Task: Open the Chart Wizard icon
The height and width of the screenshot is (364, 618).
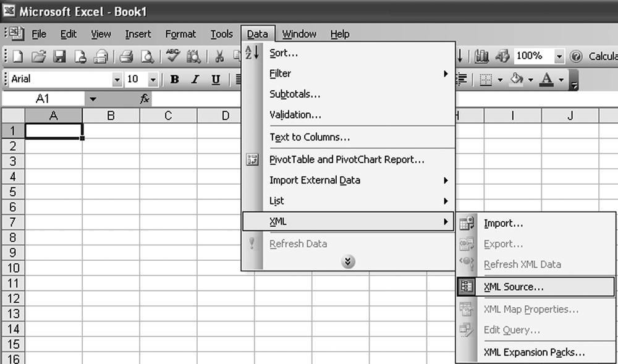Action: (481, 56)
